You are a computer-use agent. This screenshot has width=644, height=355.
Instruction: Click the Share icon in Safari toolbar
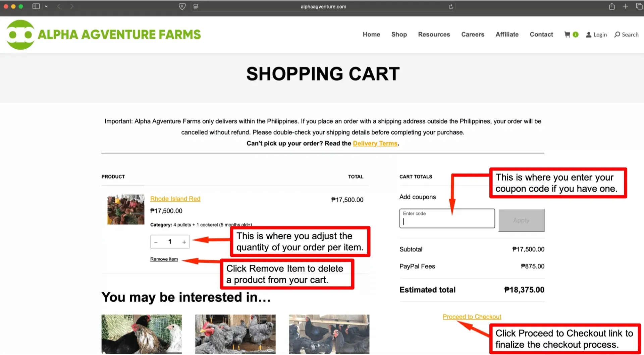612,6
